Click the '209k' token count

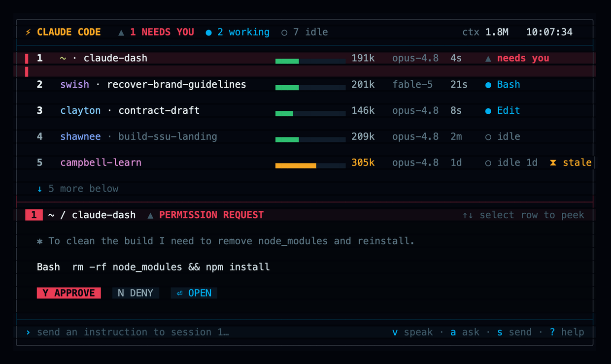tap(363, 136)
